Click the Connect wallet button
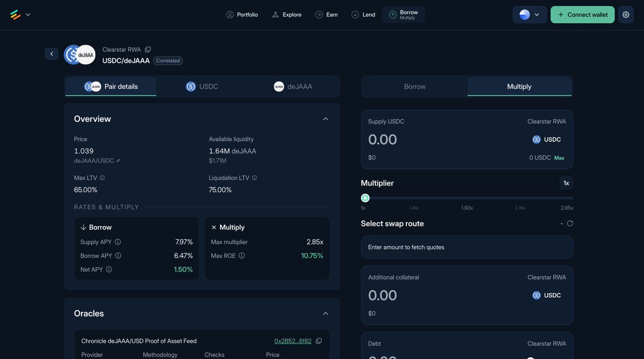Viewport: 644px width, 359px height. point(582,14)
